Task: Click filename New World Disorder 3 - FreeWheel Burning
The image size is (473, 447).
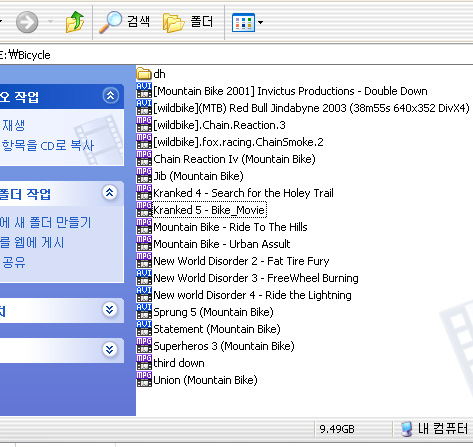Action: point(256,278)
